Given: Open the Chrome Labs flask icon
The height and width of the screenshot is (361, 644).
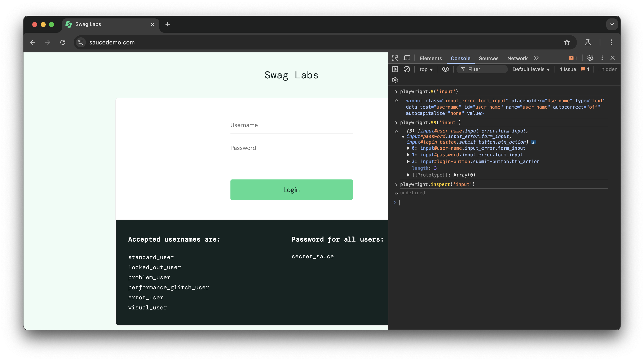Looking at the screenshot, I should (x=588, y=42).
